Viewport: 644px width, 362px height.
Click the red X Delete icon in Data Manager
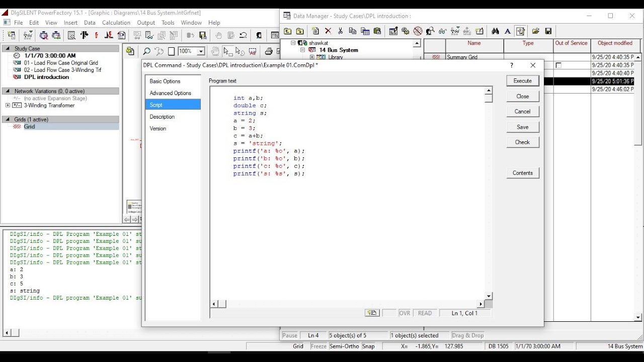[x=328, y=31]
